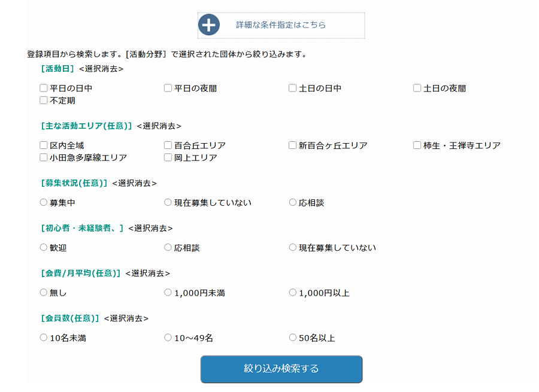Check the 新百合ヶ丘エリア checkbox
Image resolution: width=539 pixels, height=392 pixels.
tap(293, 145)
